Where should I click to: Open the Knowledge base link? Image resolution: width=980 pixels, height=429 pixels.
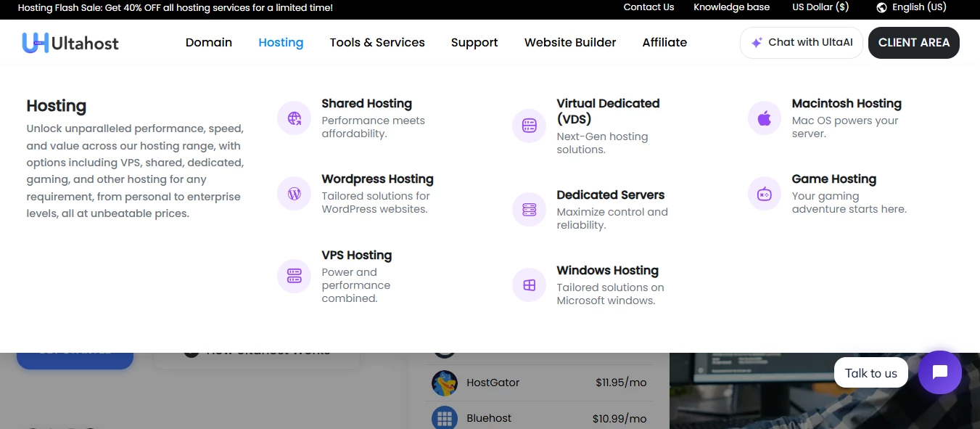731,7
